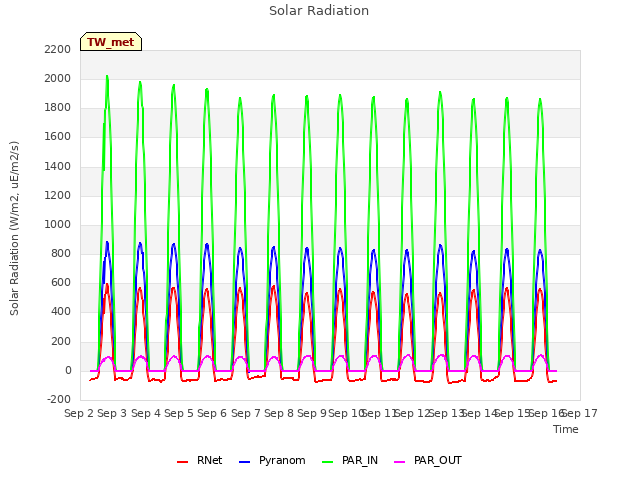Image resolution: width=640 pixels, height=480 pixels.
Task: Click the RNet legend entry
Action: pos(199,460)
